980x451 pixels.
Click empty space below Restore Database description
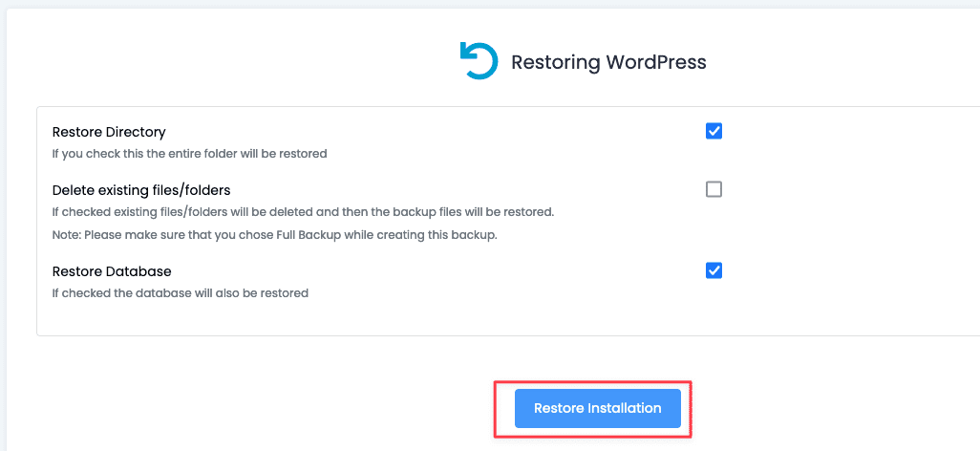287,319
